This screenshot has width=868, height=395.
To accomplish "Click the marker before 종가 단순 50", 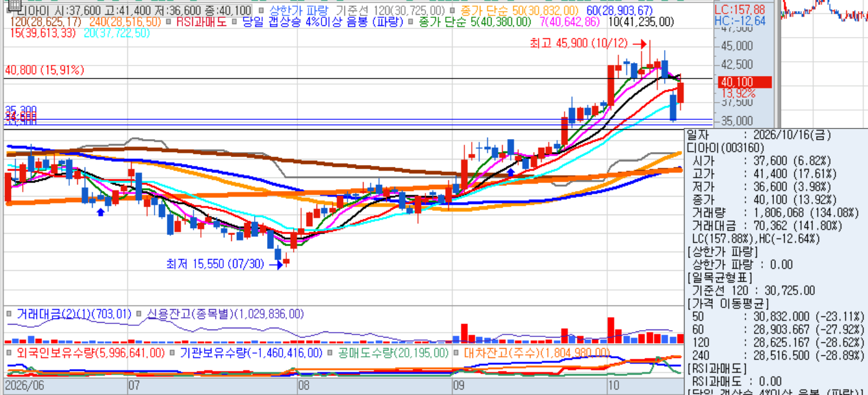I will (x=452, y=11).
